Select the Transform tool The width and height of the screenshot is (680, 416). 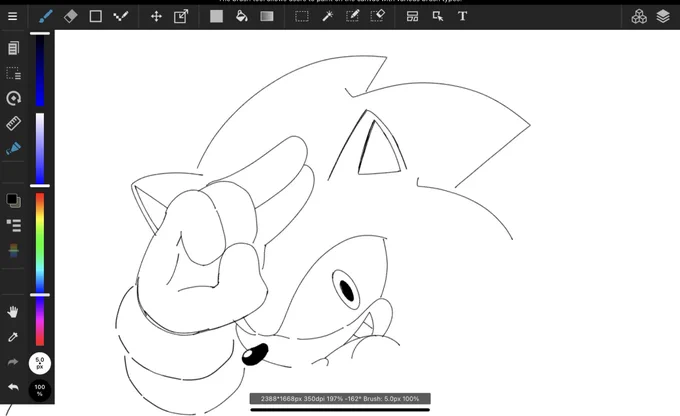[x=181, y=16]
